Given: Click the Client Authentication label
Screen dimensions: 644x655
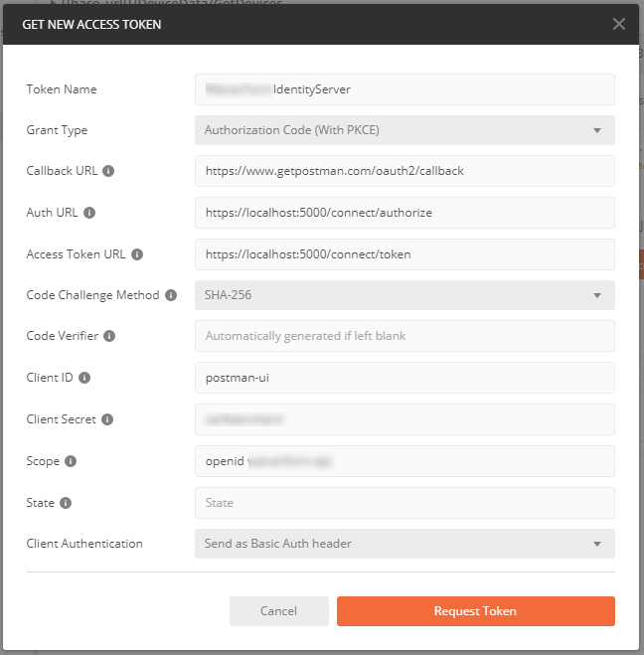Looking at the screenshot, I should coord(84,544).
